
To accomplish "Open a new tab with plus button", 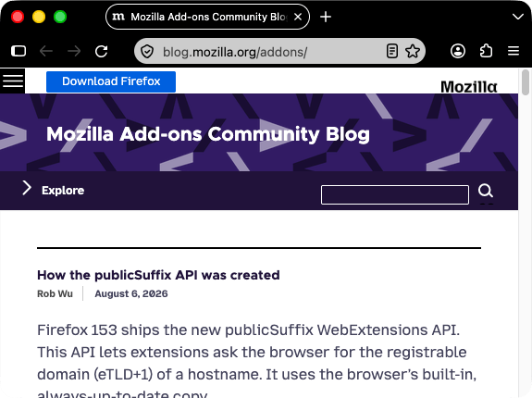I will coord(326,17).
